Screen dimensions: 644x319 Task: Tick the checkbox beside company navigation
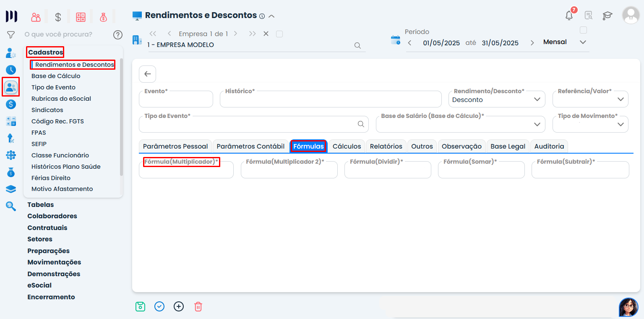coord(279,34)
